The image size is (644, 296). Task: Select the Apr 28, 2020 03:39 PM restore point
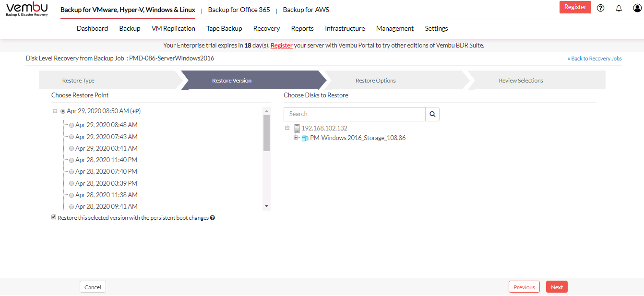pyautogui.click(x=72, y=184)
